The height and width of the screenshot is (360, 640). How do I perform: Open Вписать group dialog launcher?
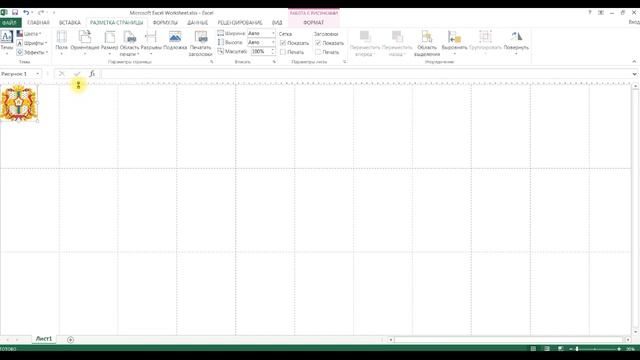(274, 62)
